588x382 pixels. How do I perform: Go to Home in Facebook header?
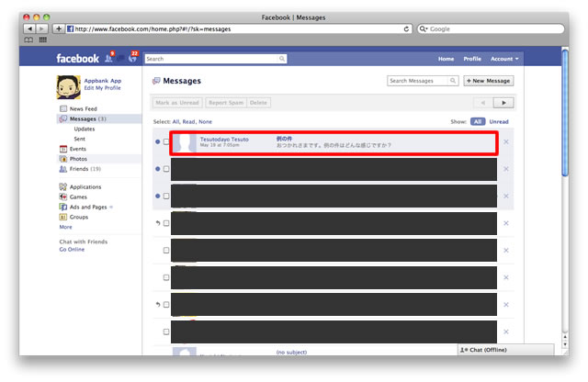[446, 59]
